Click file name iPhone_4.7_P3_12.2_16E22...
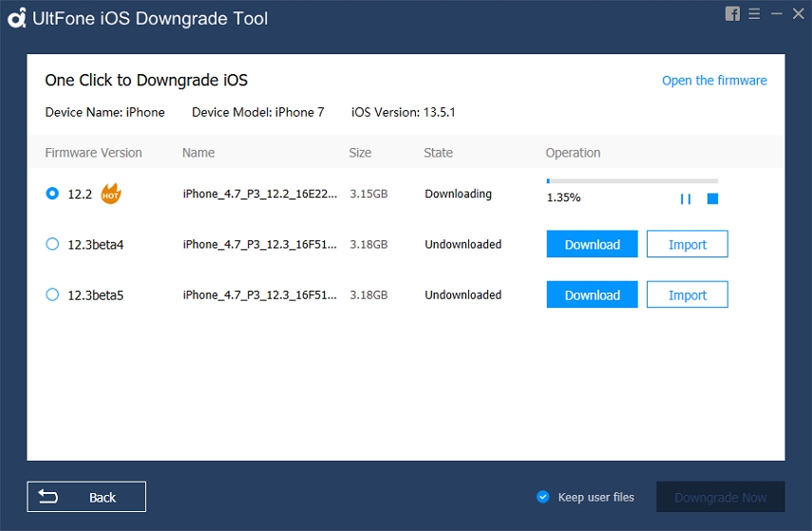The height and width of the screenshot is (531, 812). point(259,194)
